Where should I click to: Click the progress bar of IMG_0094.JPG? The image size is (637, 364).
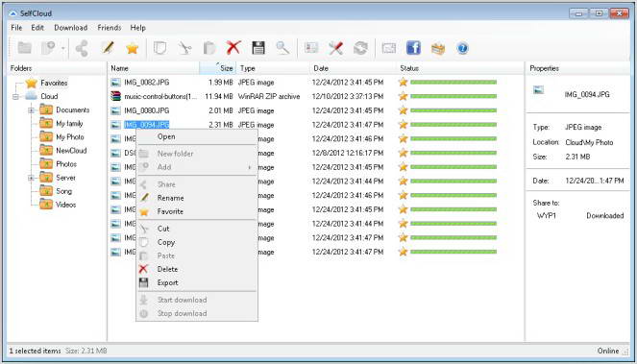(x=453, y=125)
